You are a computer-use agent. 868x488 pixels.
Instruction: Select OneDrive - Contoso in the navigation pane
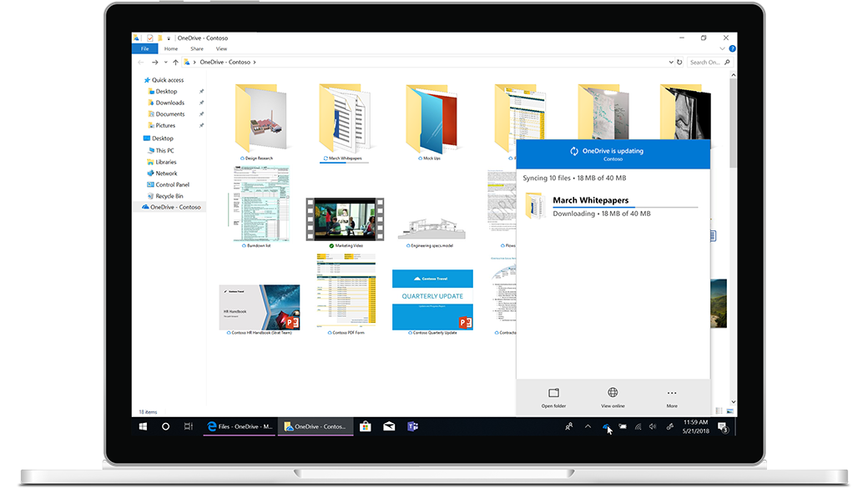174,207
